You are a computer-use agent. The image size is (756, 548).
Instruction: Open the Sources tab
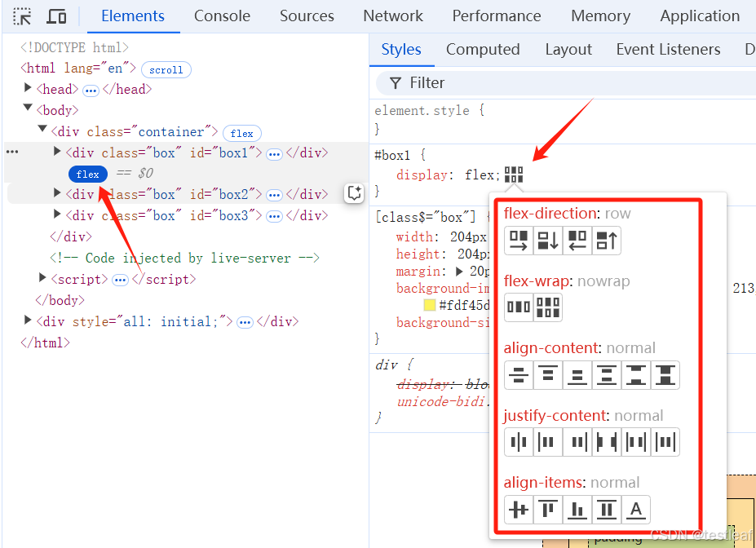[307, 16]
